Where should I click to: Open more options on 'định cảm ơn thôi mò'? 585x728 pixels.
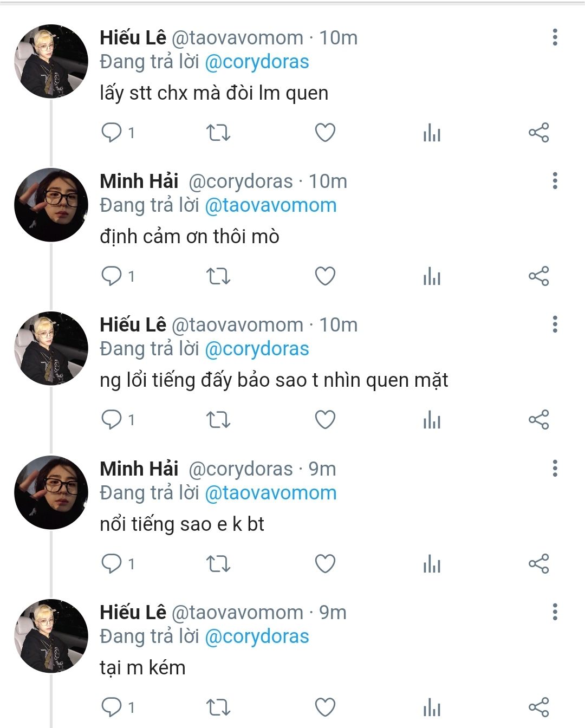555,181
